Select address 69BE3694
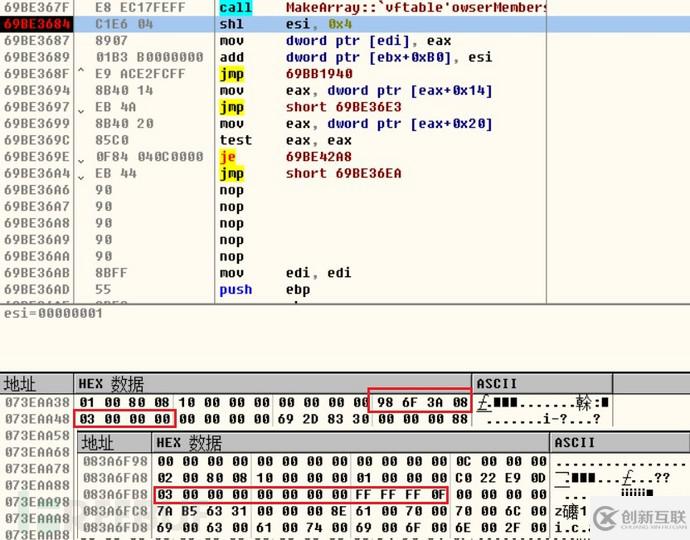This screenshot has height=540, width=690. 37,90
